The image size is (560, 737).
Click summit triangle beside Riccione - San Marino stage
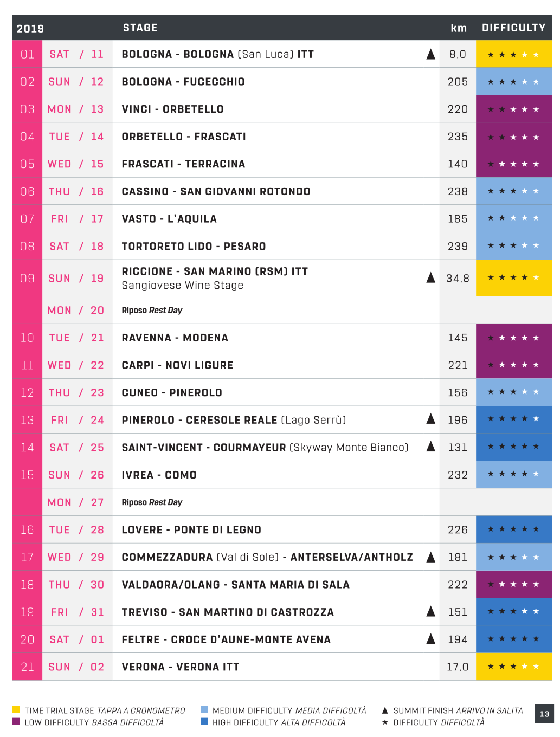pyautogui.click(x=431, y=278)
